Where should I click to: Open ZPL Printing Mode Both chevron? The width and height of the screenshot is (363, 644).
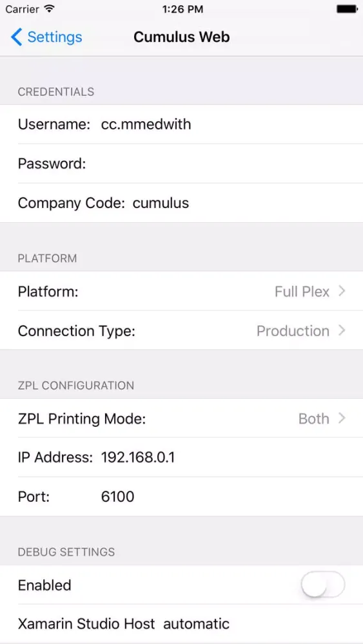pos(342,419)
